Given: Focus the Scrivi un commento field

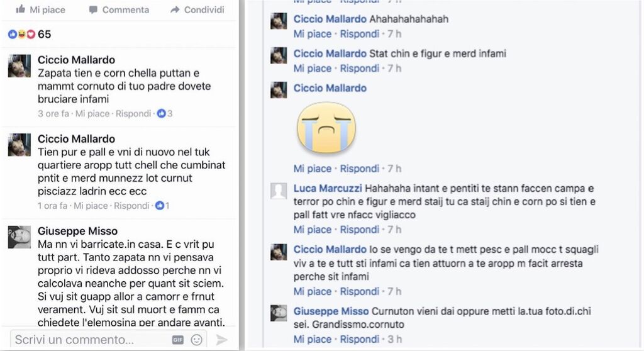Looking at the screenshot, I should point(91,340).
